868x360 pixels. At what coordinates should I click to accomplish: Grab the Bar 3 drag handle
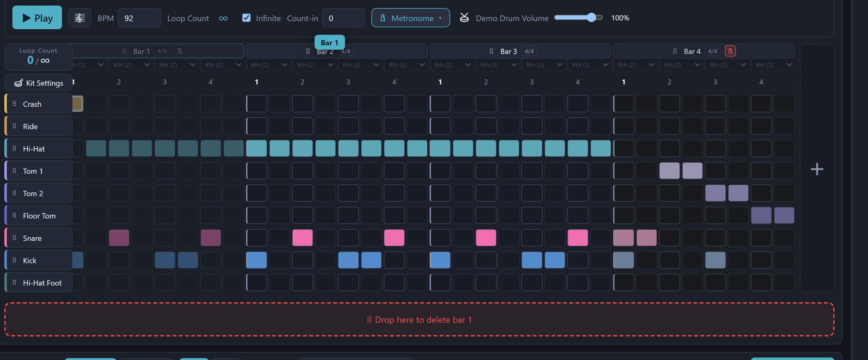pos(491,51)
